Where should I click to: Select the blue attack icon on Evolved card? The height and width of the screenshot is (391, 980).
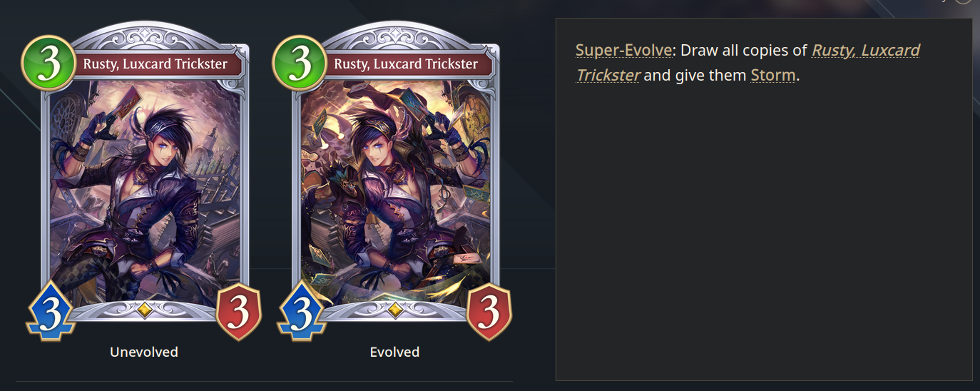[x=301, y=313]
